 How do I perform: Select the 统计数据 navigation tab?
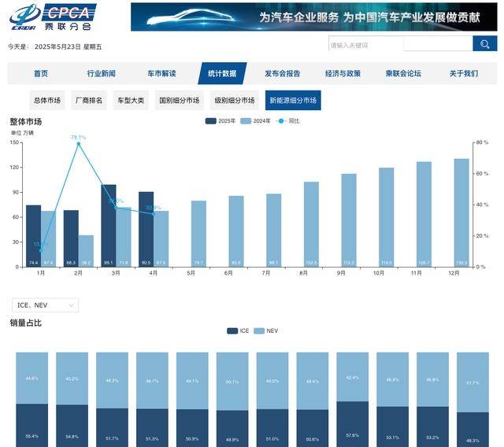222,73
